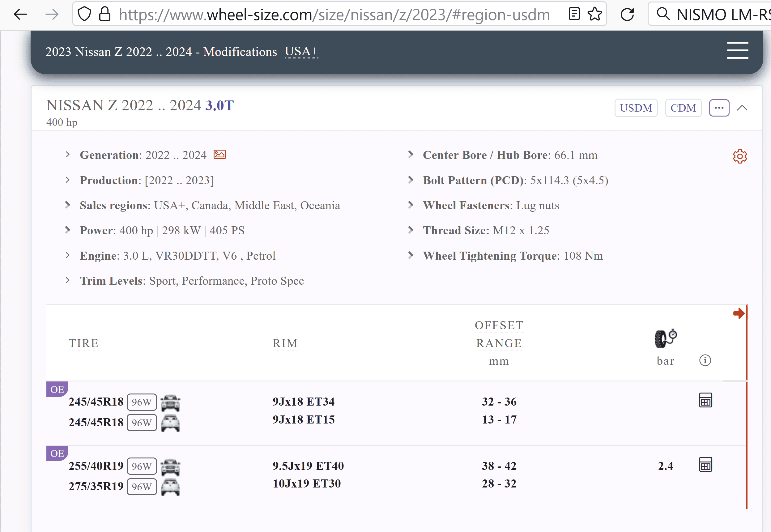Click the 9Jx18 ET34 rim value
Image resolution: width=771 pixels, height=532 pixels.
(x=303, y=401)
